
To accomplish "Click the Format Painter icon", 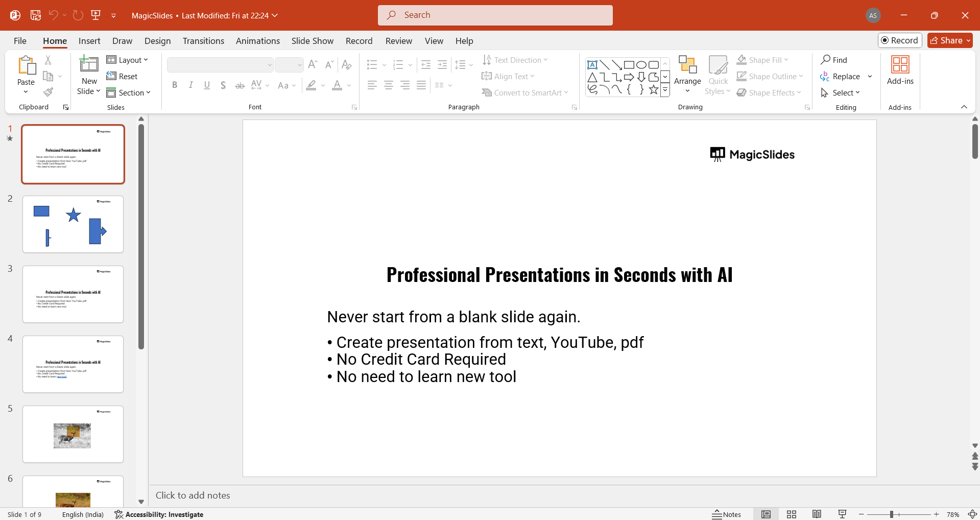I will click(48, 92).
